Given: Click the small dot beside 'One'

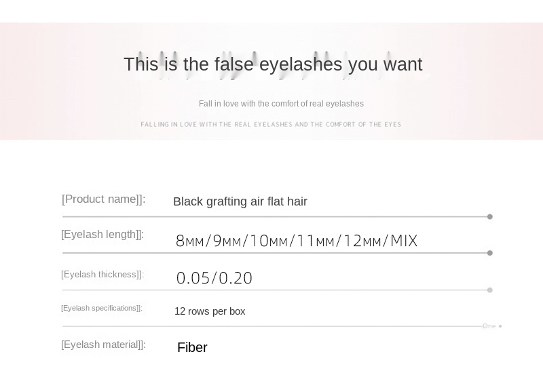Looking at the screenshot, I should tap(500, 326).
